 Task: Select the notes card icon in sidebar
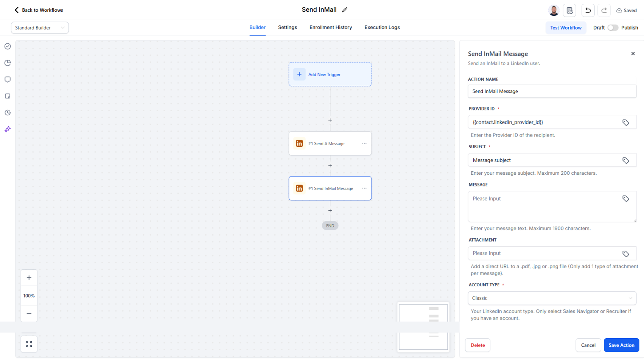point(7,96)
